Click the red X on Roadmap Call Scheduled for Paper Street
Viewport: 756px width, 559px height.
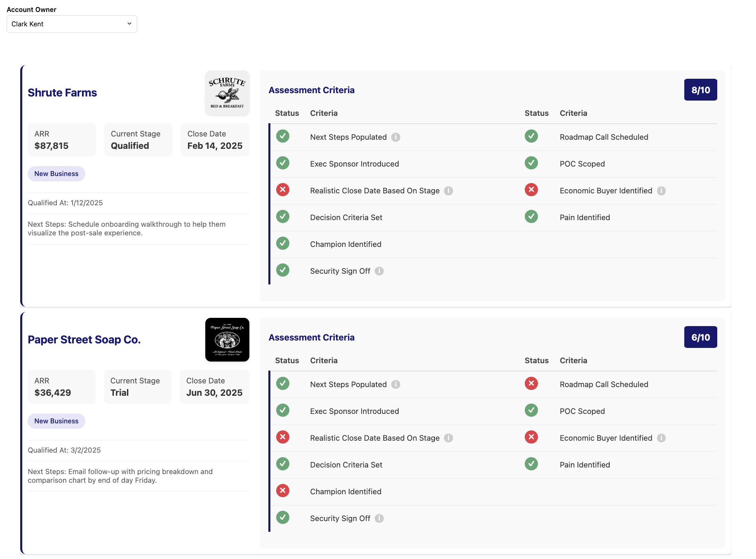531,383
